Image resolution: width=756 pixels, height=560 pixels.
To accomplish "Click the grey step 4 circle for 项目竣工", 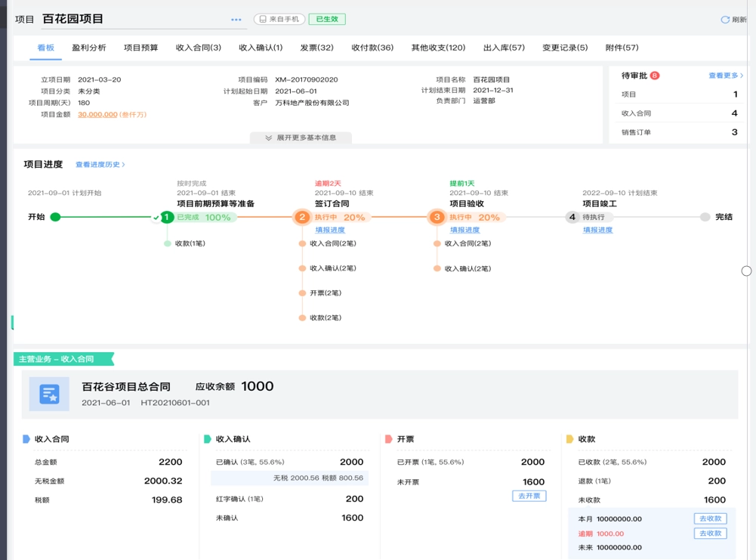I will tap(572, 217).
